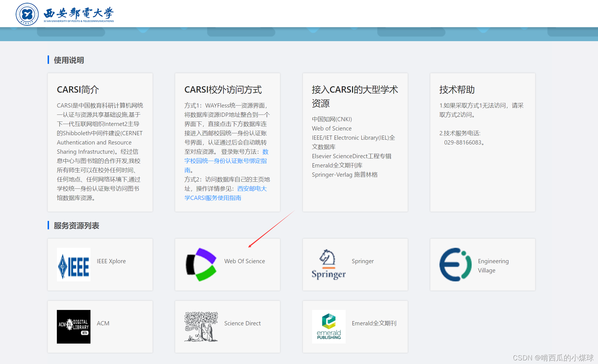Open 数字校园统一身份认证账号绑定指南 link
Viewport: 598px width, 364px height.
(x=225, y=161)
